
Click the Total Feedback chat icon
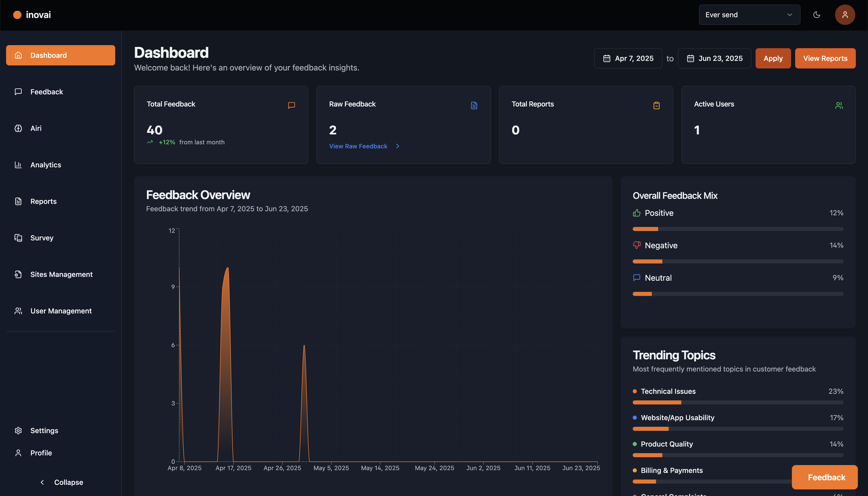tap(291, 105)
